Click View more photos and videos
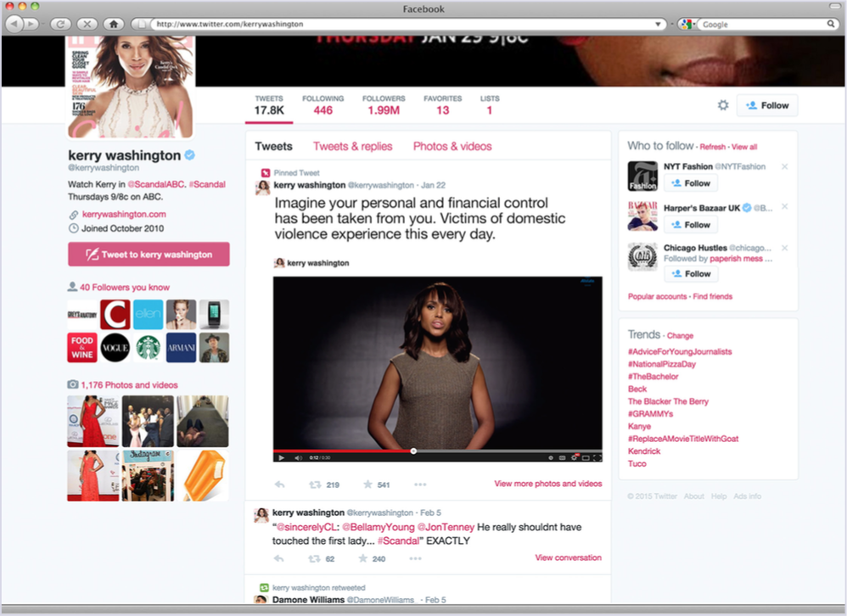The height and width of the screenshot is (616, 847). (547, 484)
